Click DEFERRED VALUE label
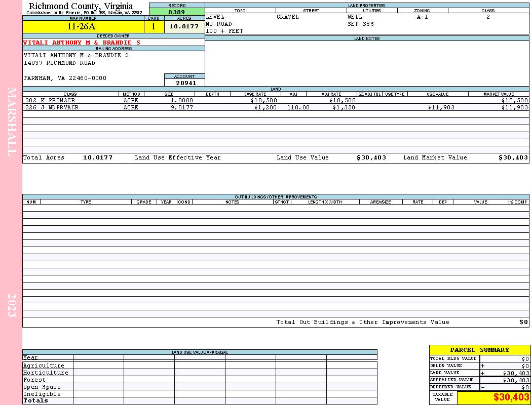This screenshot has height=405, width=532. (x=450, y=387)
